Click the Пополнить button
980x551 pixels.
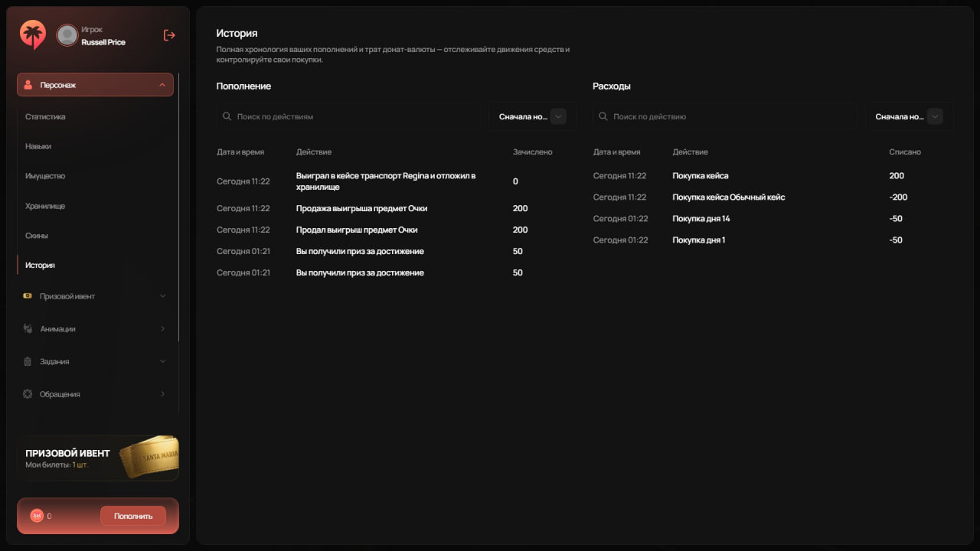tap(133, 516)
